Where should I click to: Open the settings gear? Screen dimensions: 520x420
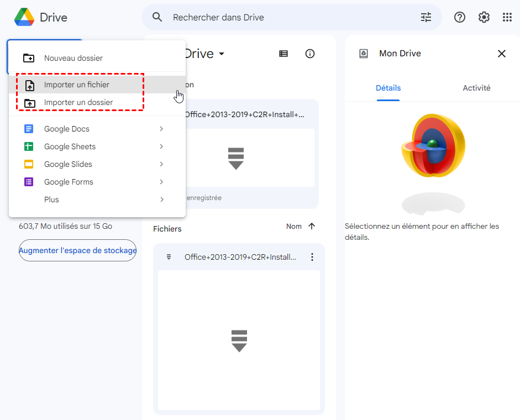(x=484, y=17)
